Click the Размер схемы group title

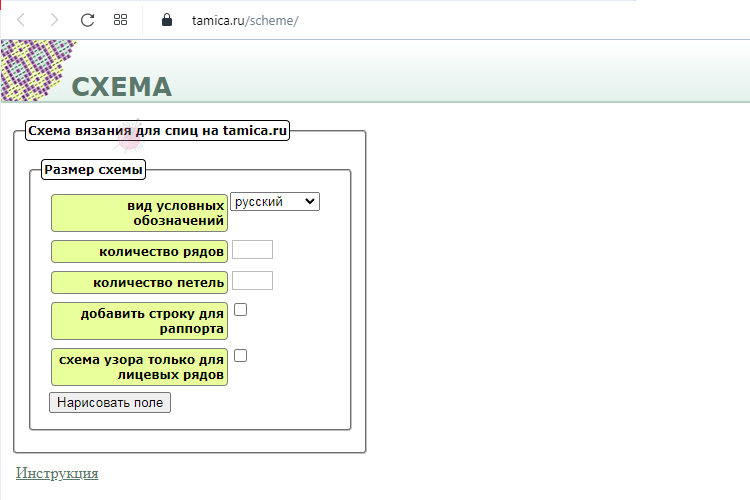[x=94, y=170]
